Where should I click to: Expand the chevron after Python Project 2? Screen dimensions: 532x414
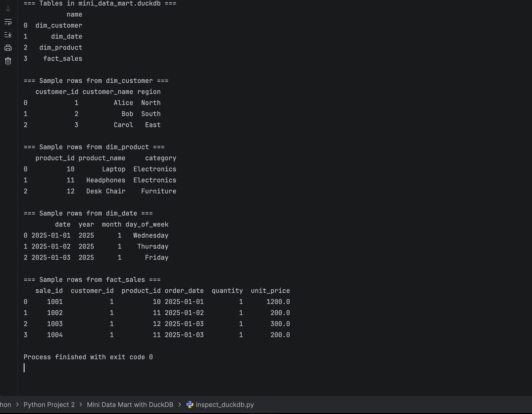[x=81, y=404]
